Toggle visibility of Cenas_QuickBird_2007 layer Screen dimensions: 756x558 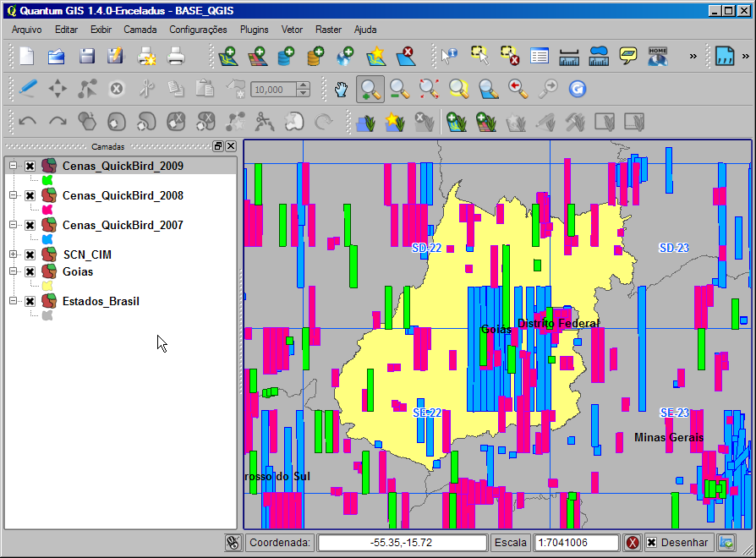point(30,226)
